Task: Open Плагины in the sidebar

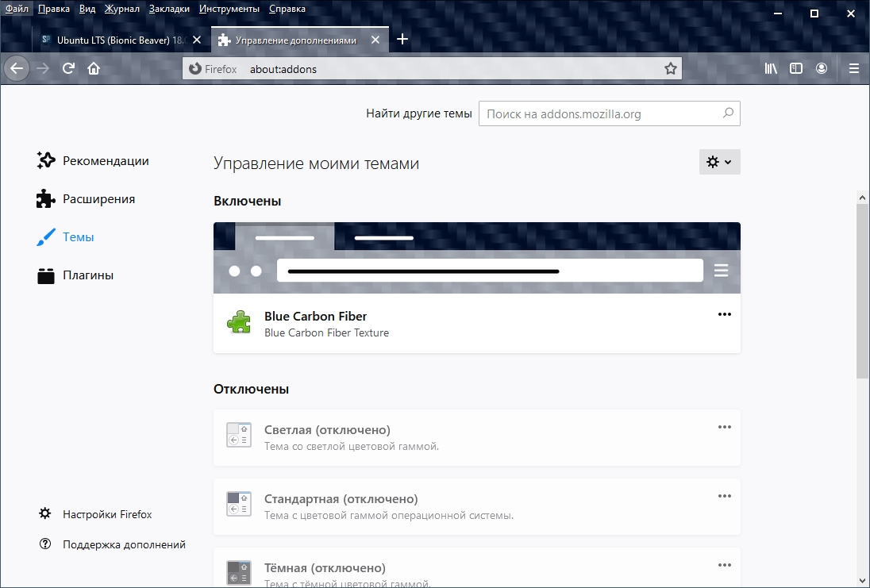Action: (x=75, y=275)
